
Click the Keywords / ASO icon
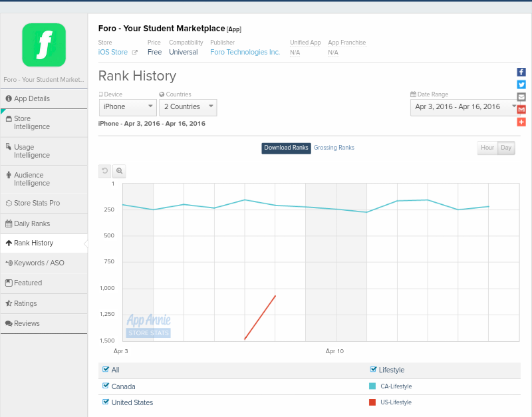9,263
